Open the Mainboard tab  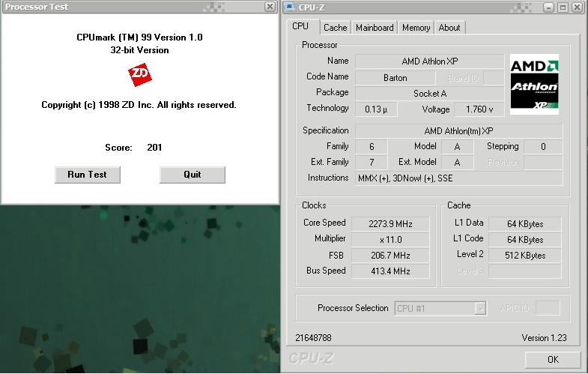(x=375, y=28)
